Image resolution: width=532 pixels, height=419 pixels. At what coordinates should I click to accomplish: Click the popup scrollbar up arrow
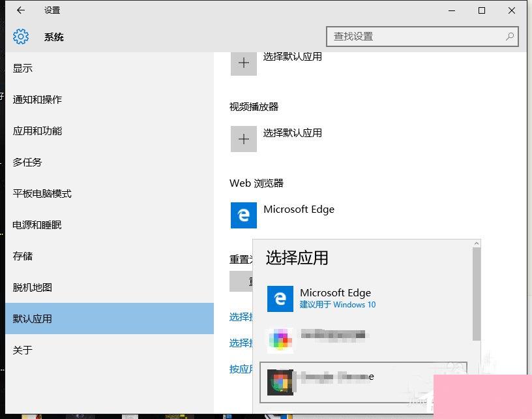[x=477, y=243]
